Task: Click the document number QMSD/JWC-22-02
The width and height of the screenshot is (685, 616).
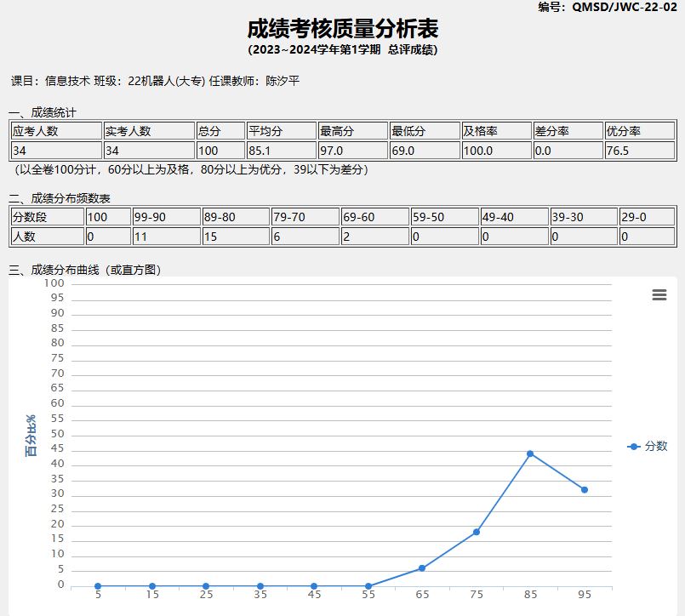Action: [x=625, y=7]
